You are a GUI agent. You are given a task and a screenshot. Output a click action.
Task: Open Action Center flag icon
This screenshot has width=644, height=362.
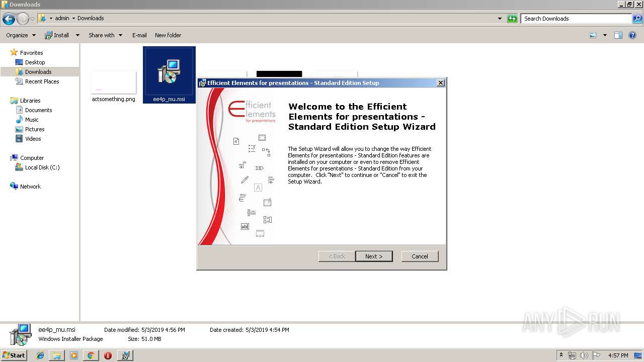pyautogui.click(x=596, y=355)
